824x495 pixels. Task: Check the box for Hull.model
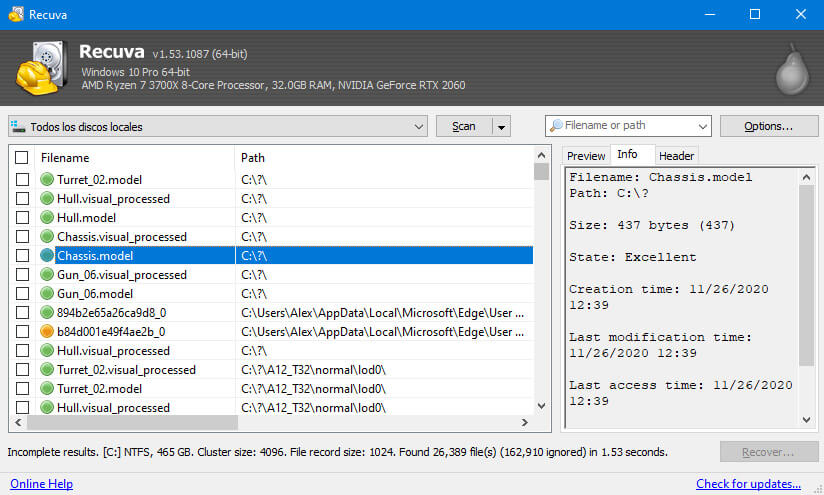tap(22, 218)
